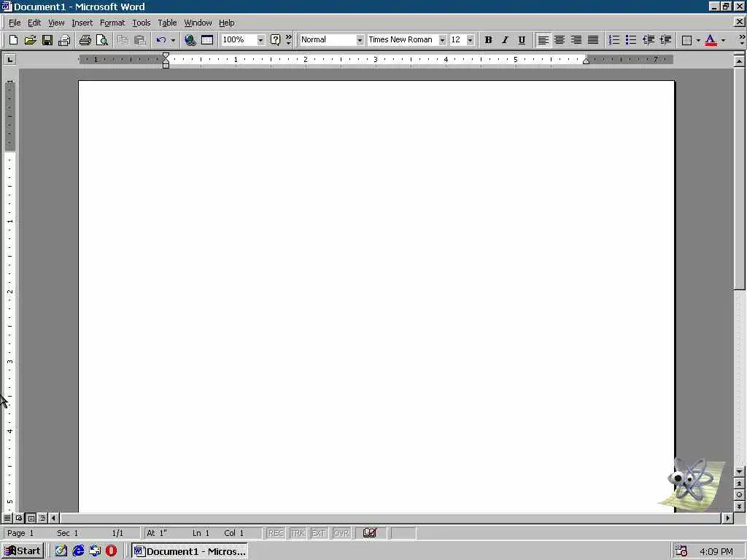Launch Opera browser from quick launch
The image size is (747, 560).
111,551
